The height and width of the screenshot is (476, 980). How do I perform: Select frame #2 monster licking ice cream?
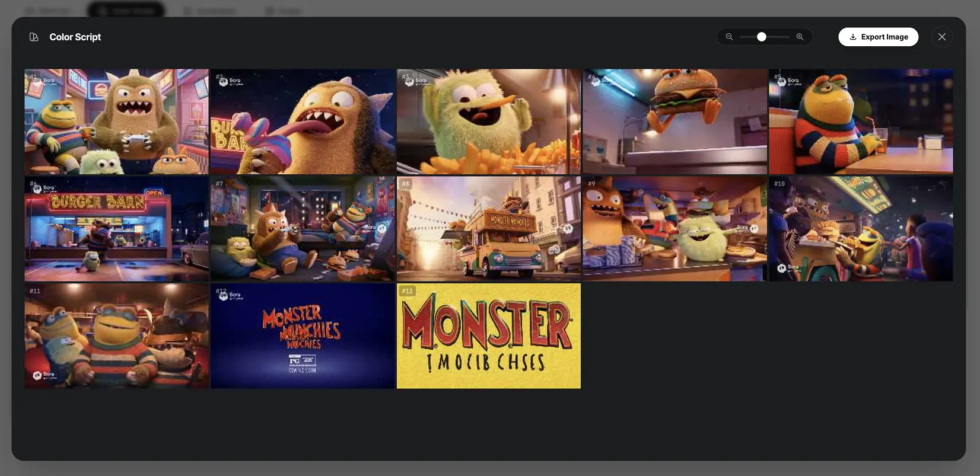click(x=303, y=122)
